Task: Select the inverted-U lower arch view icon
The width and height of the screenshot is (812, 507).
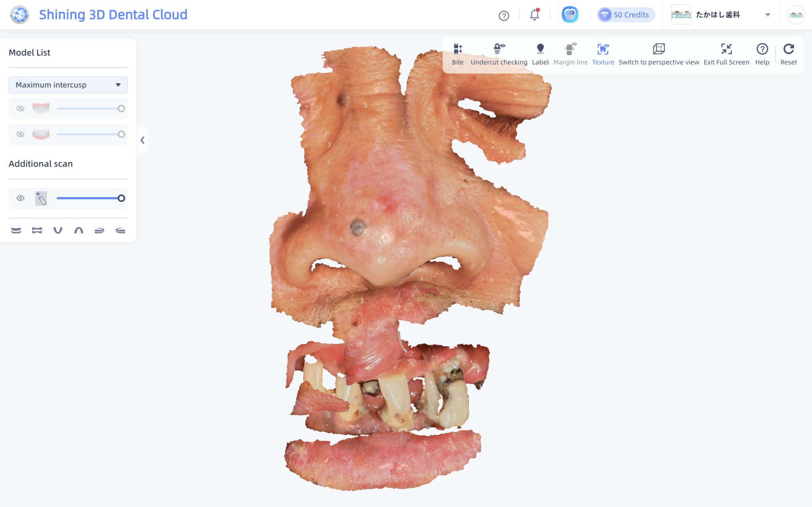Action: pos(79,230)
